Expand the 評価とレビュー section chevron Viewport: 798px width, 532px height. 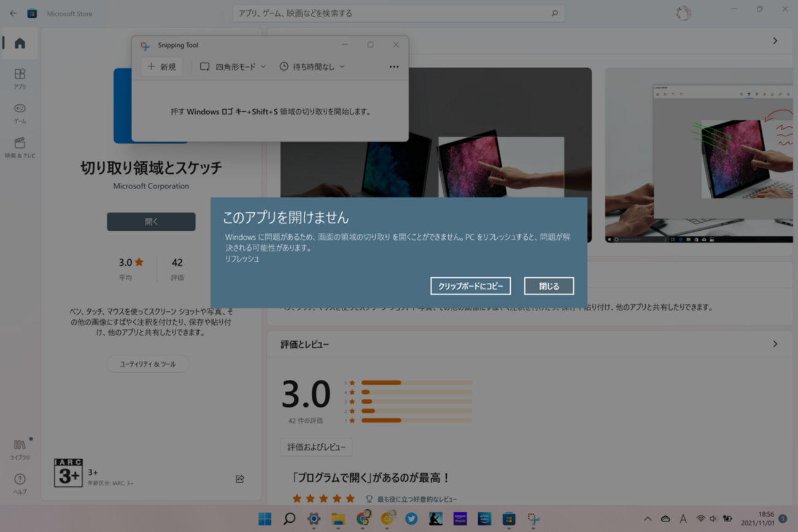click(775, 344)
